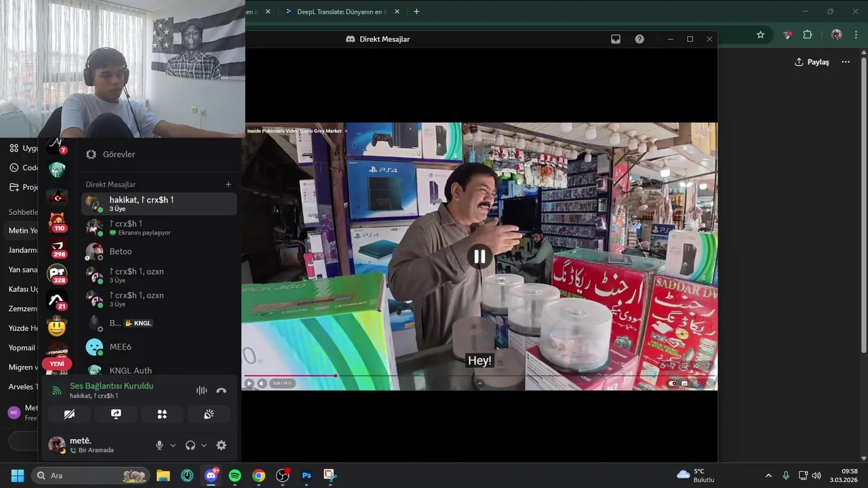
Task: Open the server with the 21 unread badge
Action: (57, 300)
